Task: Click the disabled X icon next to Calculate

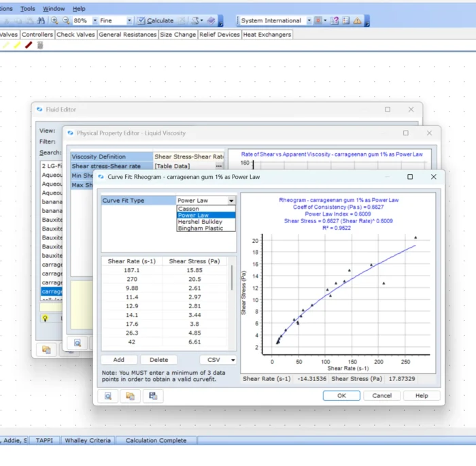Action: (x=182, y=20)
